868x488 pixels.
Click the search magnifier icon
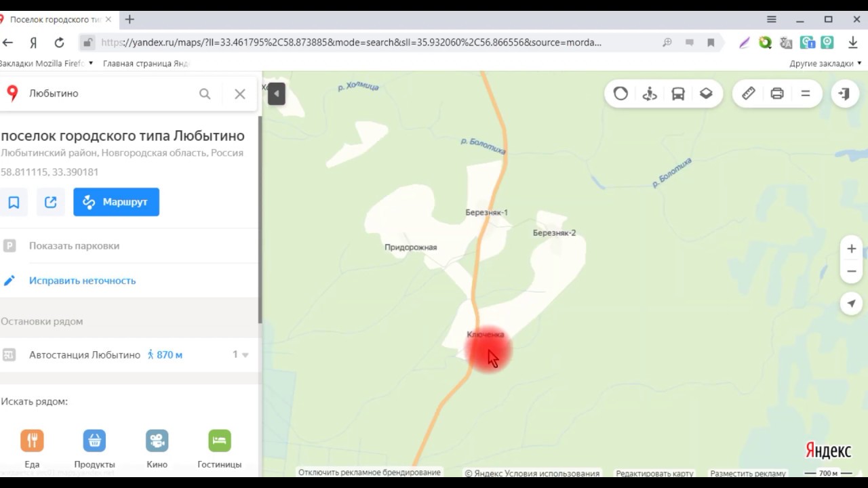point(205,94)
